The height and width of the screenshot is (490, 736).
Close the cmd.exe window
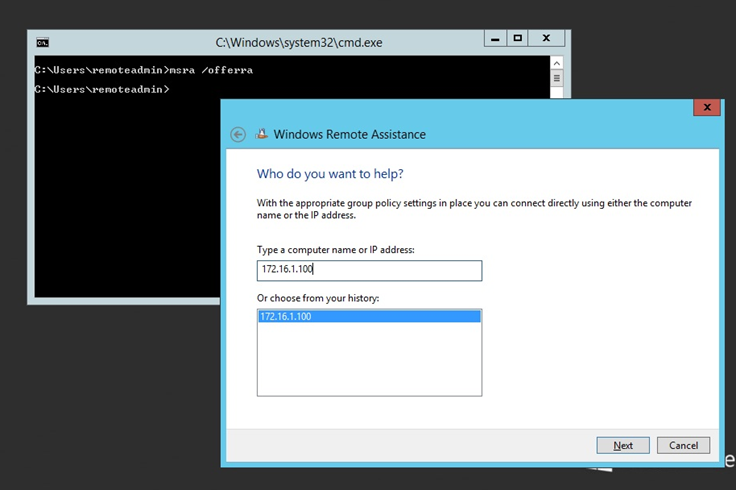coord(546,38)
